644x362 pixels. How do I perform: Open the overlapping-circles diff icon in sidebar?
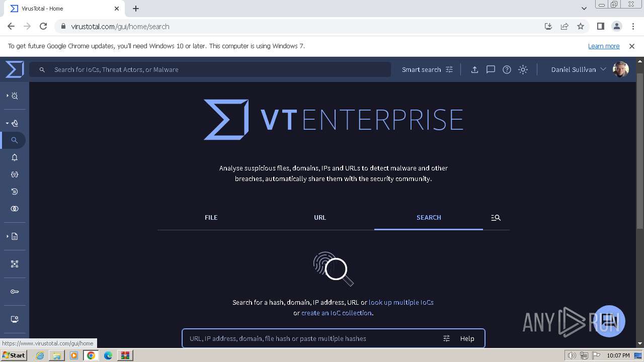pos(15,209)
